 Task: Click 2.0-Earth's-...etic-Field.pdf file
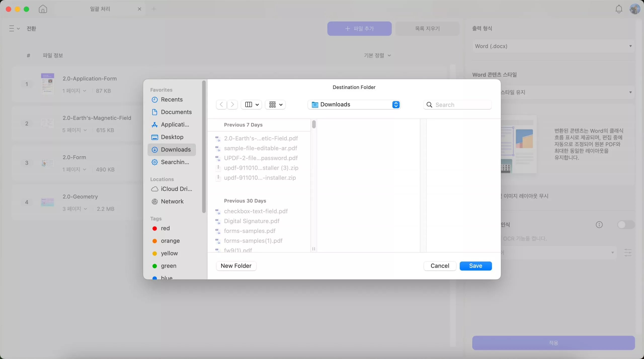pyautogui.click(x=259, y=138)
